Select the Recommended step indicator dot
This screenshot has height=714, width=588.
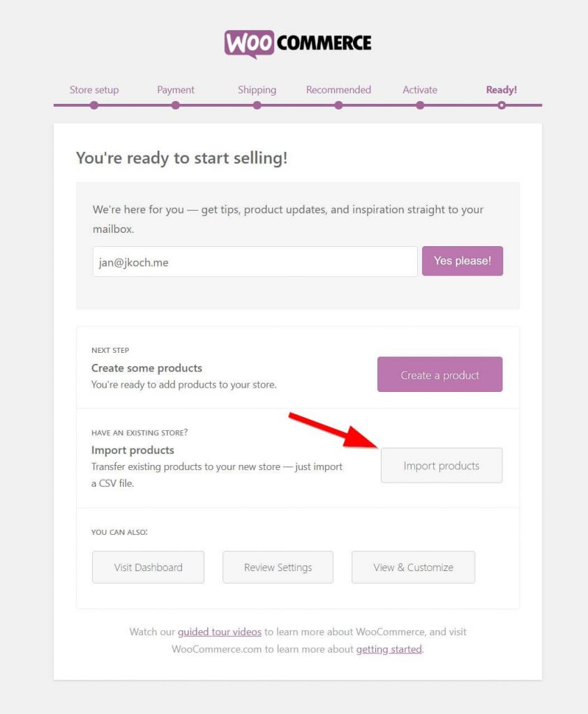[338, 103]
